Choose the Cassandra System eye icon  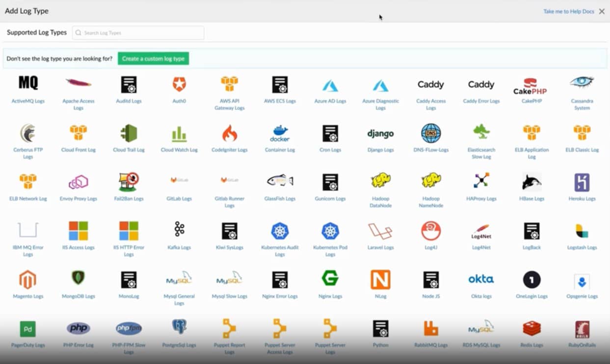click(582, 82)
